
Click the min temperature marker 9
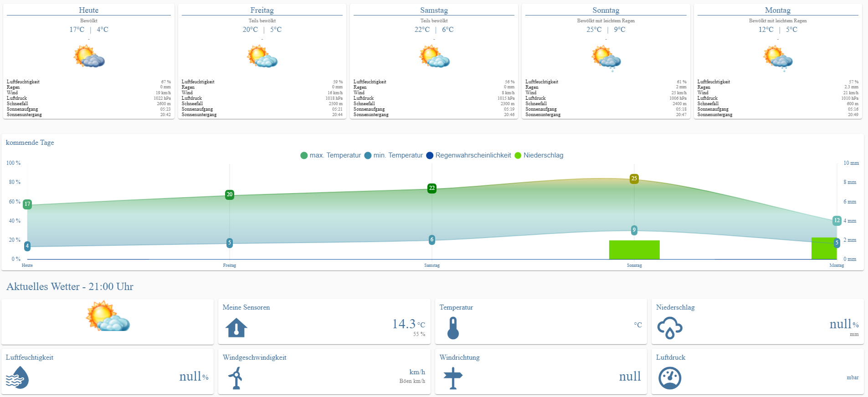coord(634,230)
